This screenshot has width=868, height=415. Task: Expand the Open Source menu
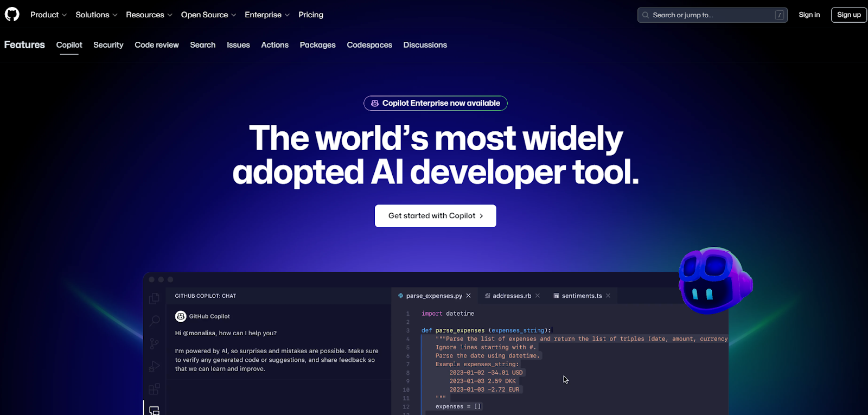[x=208, y=15]
